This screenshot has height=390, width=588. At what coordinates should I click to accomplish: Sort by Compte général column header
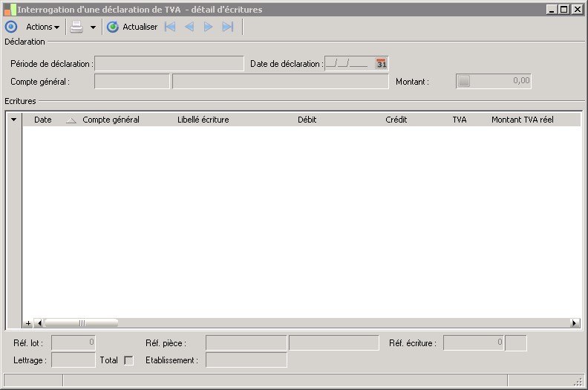coord(111,120)
